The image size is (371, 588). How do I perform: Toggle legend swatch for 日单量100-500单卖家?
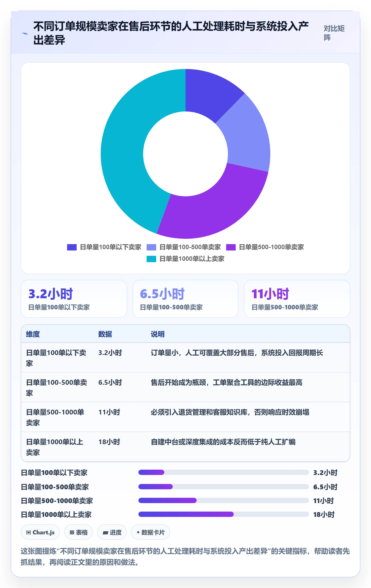coord(151,247)
